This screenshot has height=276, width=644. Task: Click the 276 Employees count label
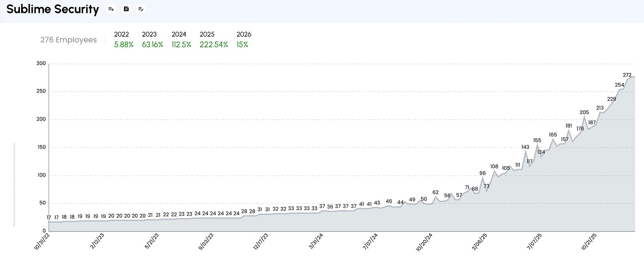pos(69,40)
